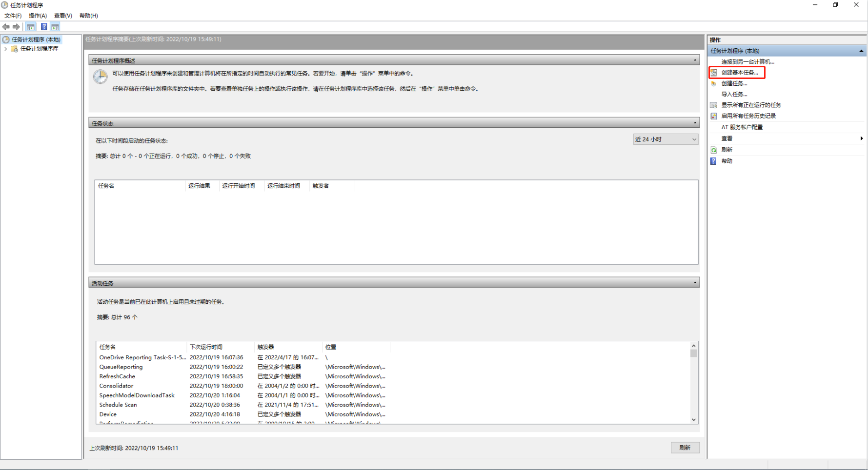Click 连接到另一台计算机 in Actions pane
This screenshot has width=868, height=470.
747,62
